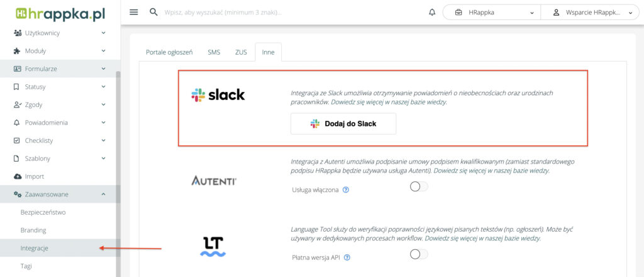Open the HRappka company dropdown
This screenshot has height=277, width=644.
pos(491,12)
